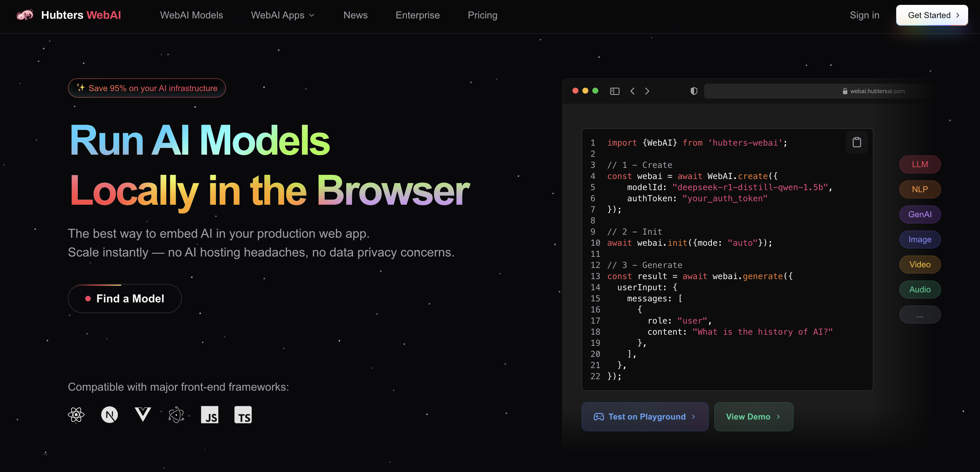Open the WebAI Models nav item
980x472 pixels.
click(x=191, y=15)
